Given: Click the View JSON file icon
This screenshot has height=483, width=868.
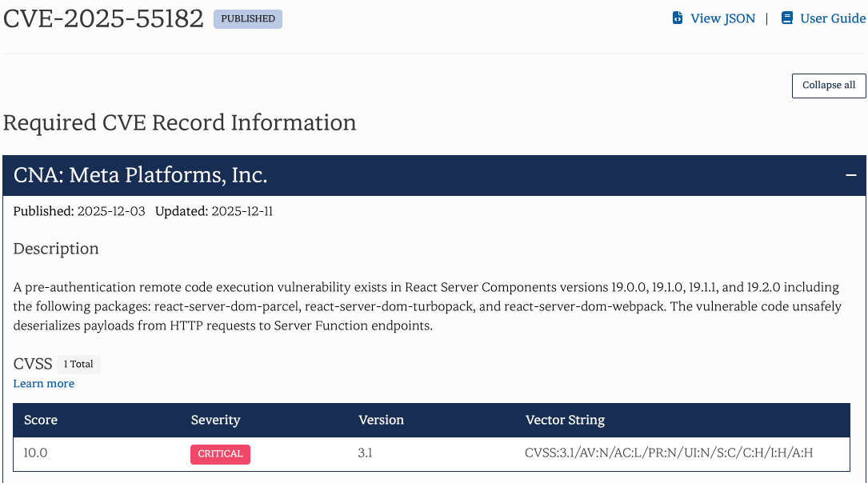Looking at the screenshot, I should pyautogui.click(x=678, y=18).
